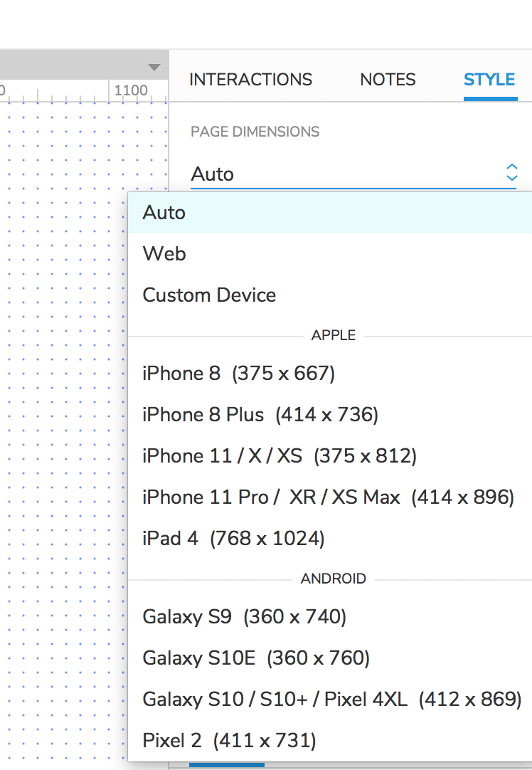The image size is (532, 770).
Task: Select iPhone 11 Pro / XR / XS Max
Action: pyautogui.click(x=330, y=497)
